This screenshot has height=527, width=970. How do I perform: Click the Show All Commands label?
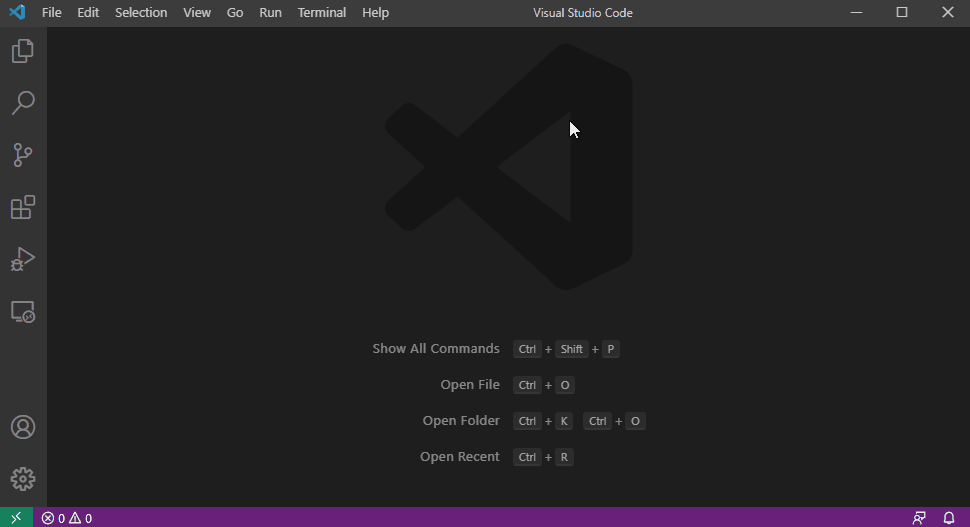click(x=436, y=349)
